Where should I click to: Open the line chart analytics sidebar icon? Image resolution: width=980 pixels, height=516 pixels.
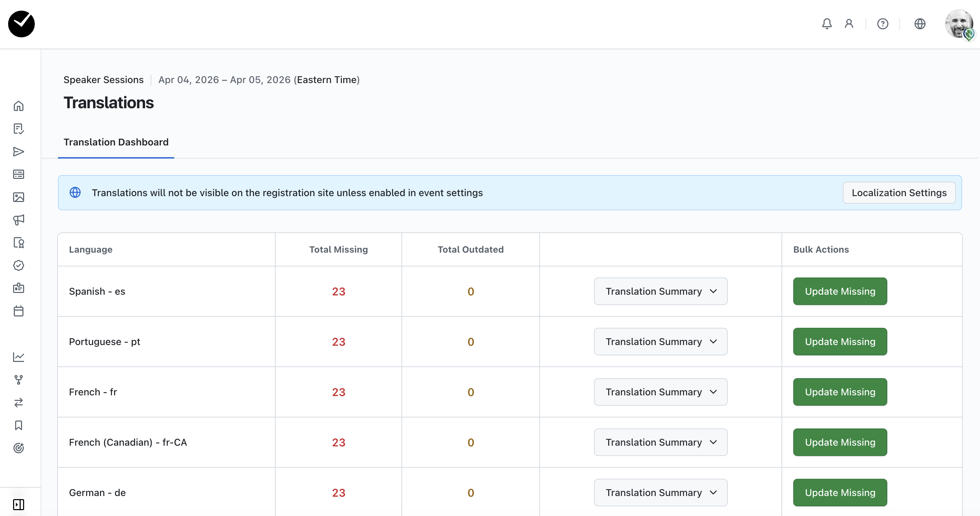pyautogui.click(x=19, y=357)
